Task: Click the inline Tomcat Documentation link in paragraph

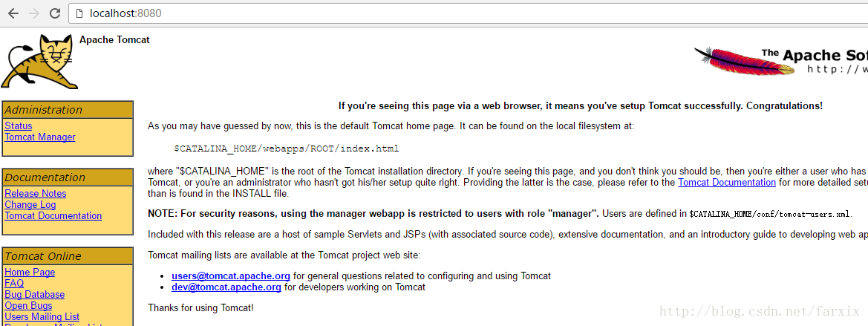Action: [726, 182]
